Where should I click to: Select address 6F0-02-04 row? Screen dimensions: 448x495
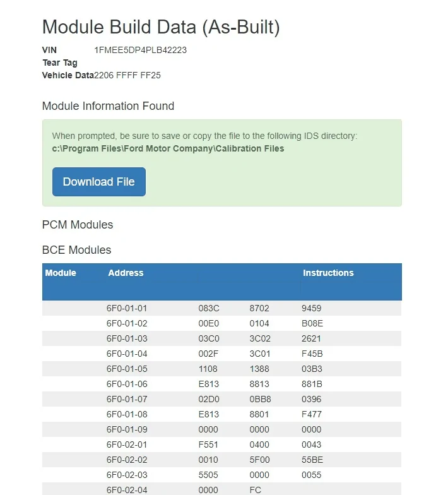(222, 489)
